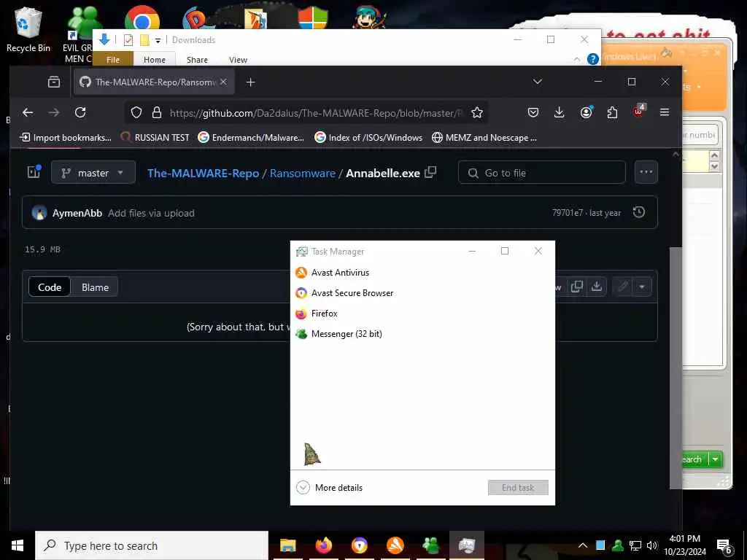The width and height of the screenshot is (747, 560).
Task: Open the Firefox hamburger application menu
Action: (x=665, y=112)
